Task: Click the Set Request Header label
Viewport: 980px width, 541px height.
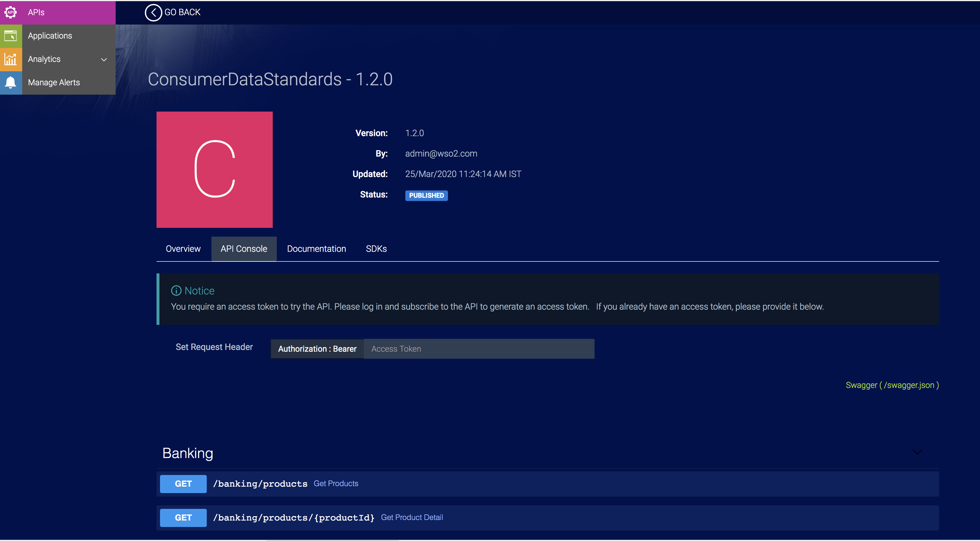Action: [x=214, y=347]
